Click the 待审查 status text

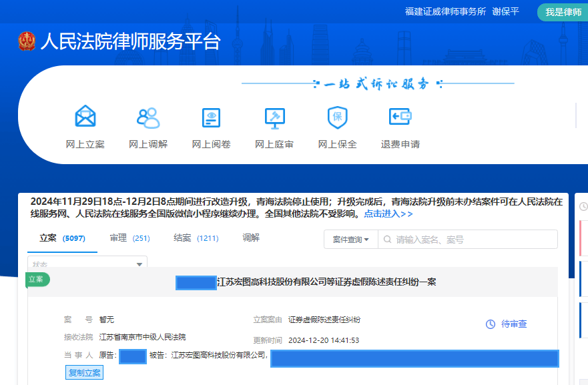[x=514, y=324]
